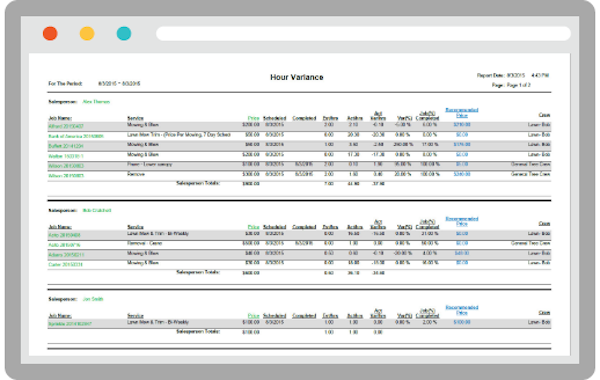Open the Wilson job with Remove service
This screenshot has width=600, height=380.
pyautogui.click(x=66, y=176)
